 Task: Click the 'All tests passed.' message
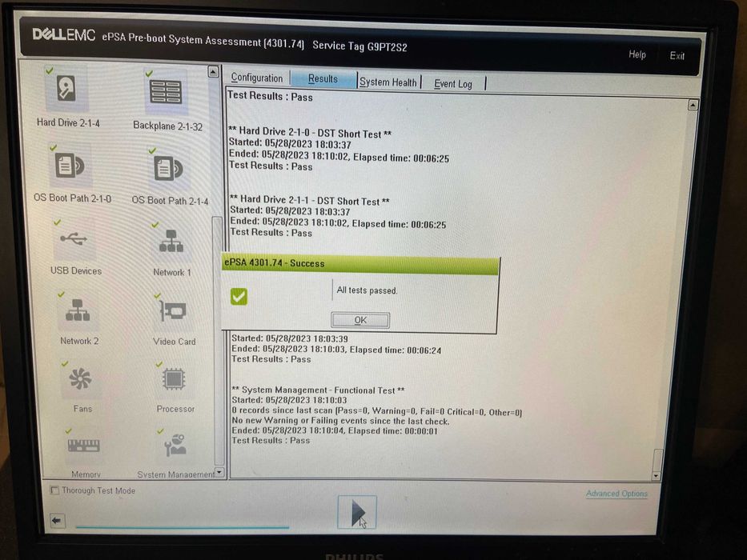pos(367,290)
